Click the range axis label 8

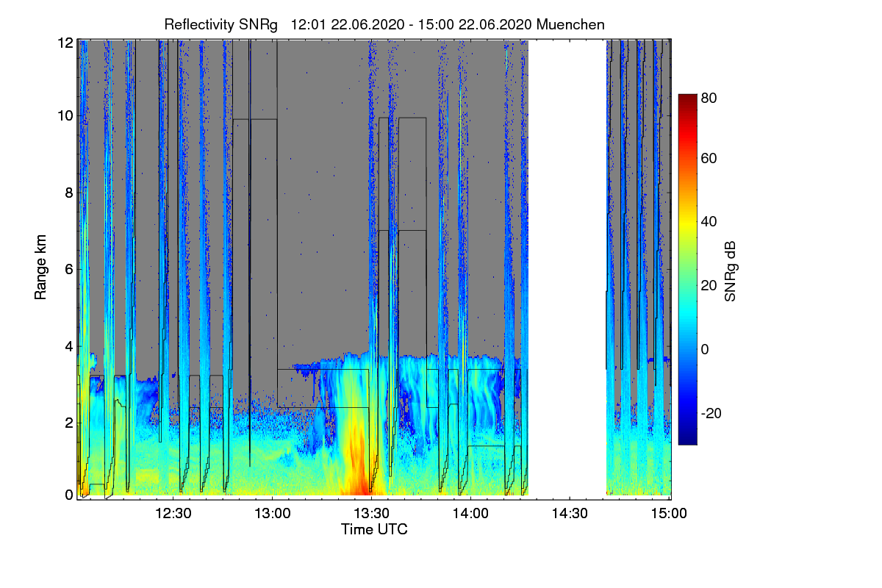pos(68,193)
